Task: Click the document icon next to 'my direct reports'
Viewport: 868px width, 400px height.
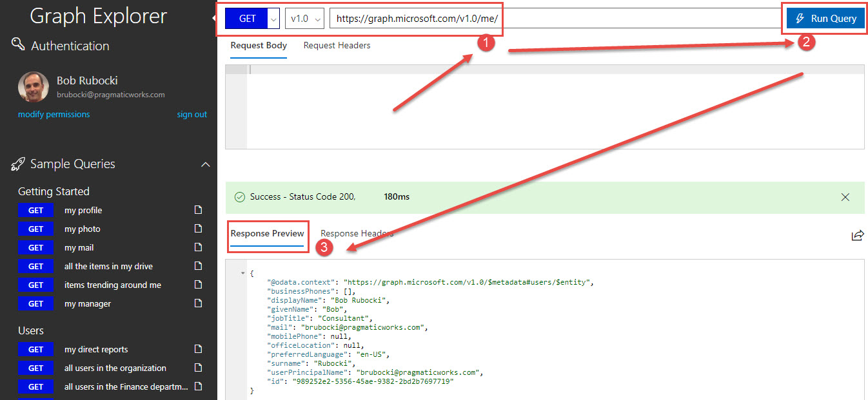Action: [197, 348]
